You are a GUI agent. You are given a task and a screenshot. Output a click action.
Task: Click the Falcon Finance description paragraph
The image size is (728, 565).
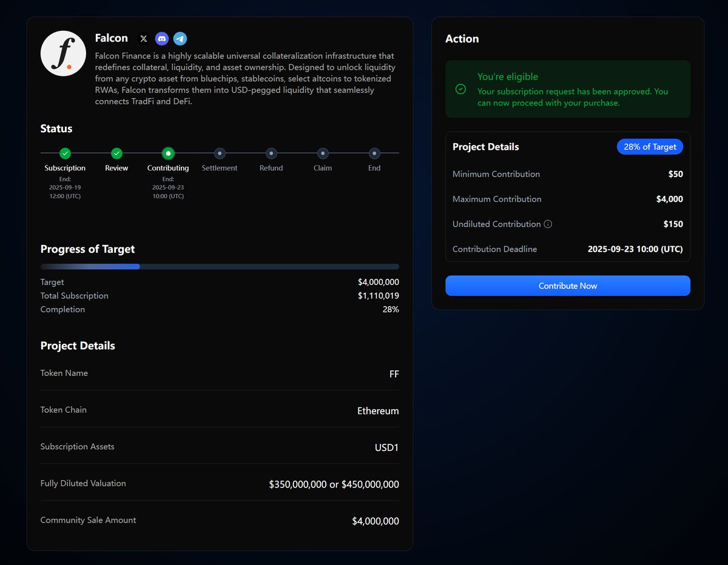coord(245,79)
